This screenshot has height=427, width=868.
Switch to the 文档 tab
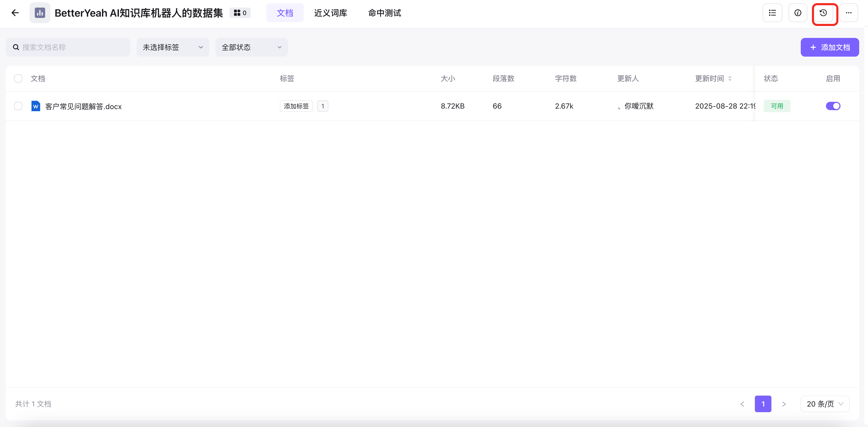pos(285,13)
